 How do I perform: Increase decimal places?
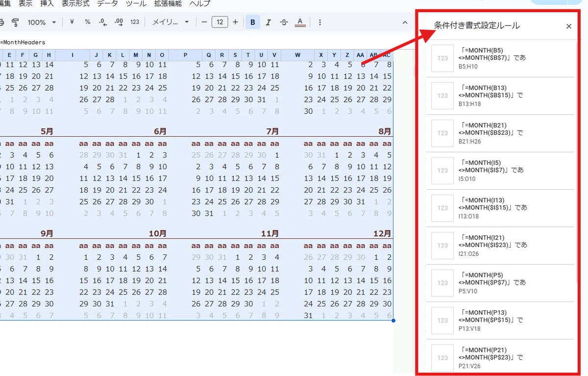[x=119, y=22]
